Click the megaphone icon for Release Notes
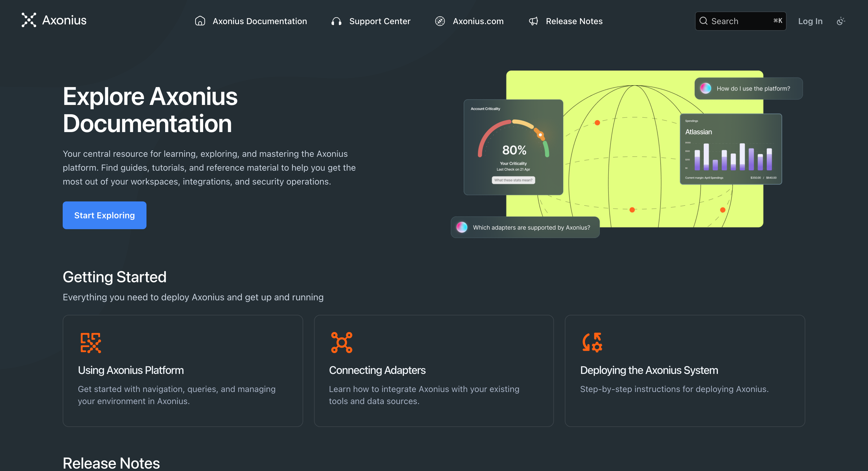This screenshot has width=868, height=471. click(533, 21)
